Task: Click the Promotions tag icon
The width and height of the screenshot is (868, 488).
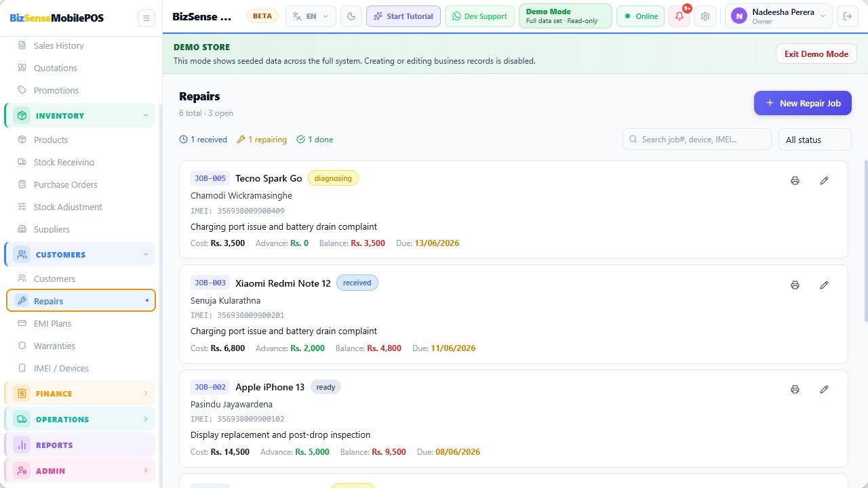Action: (22, 90)
